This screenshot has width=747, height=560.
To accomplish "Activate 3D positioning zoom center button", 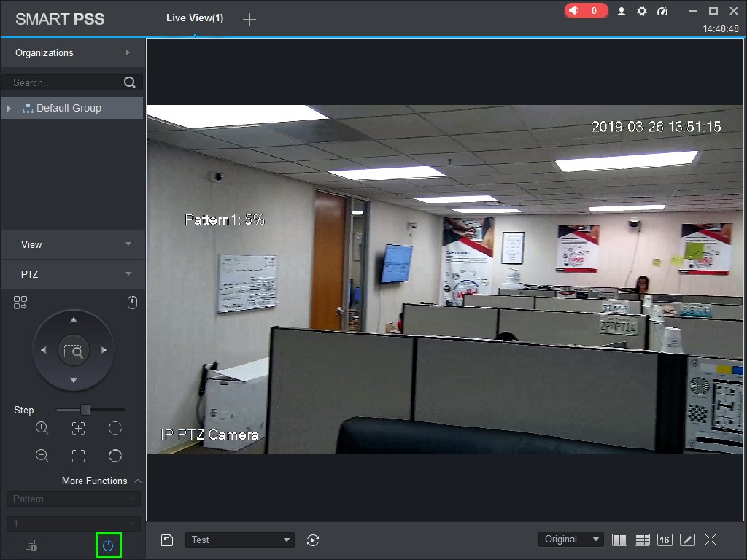I will point(74,351).
